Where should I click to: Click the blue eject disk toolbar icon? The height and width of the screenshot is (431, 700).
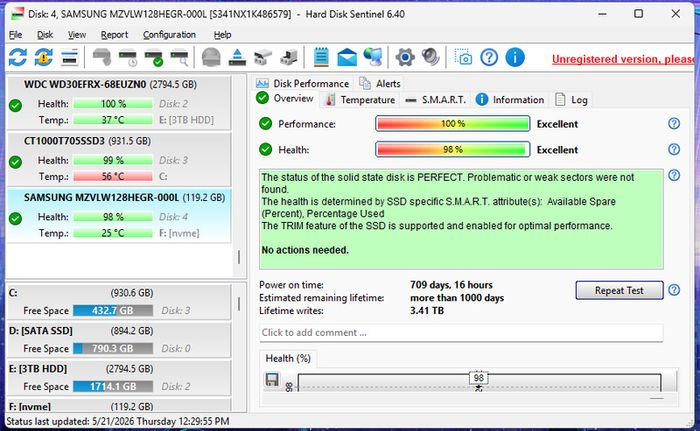click(237, 57)
